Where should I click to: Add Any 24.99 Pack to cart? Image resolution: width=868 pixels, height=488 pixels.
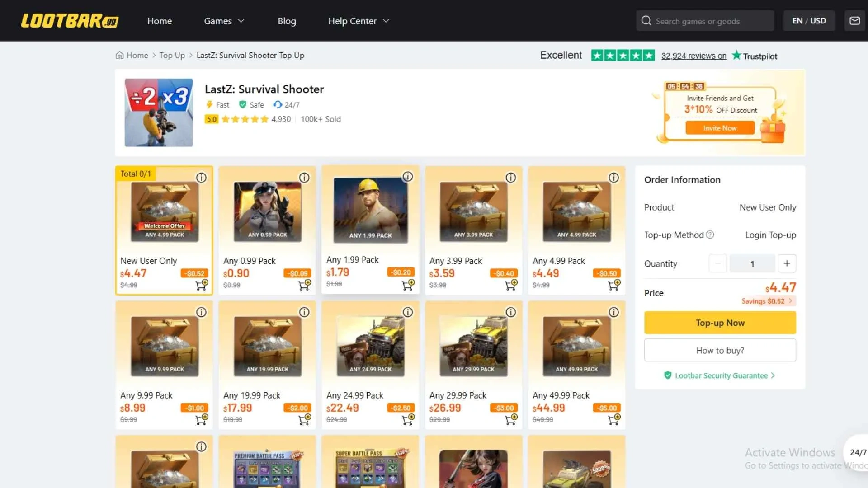click(408, 419)
